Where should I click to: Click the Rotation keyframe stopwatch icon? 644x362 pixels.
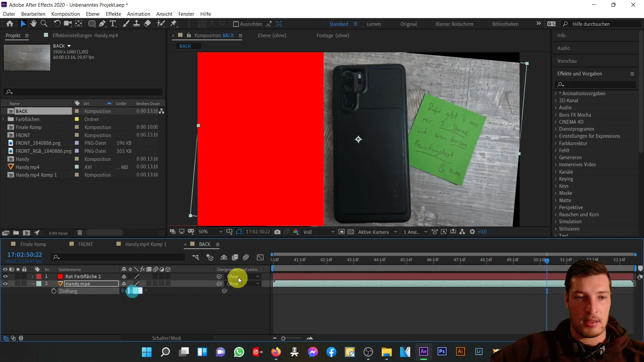pyautogui.click(x=53, y=291)
